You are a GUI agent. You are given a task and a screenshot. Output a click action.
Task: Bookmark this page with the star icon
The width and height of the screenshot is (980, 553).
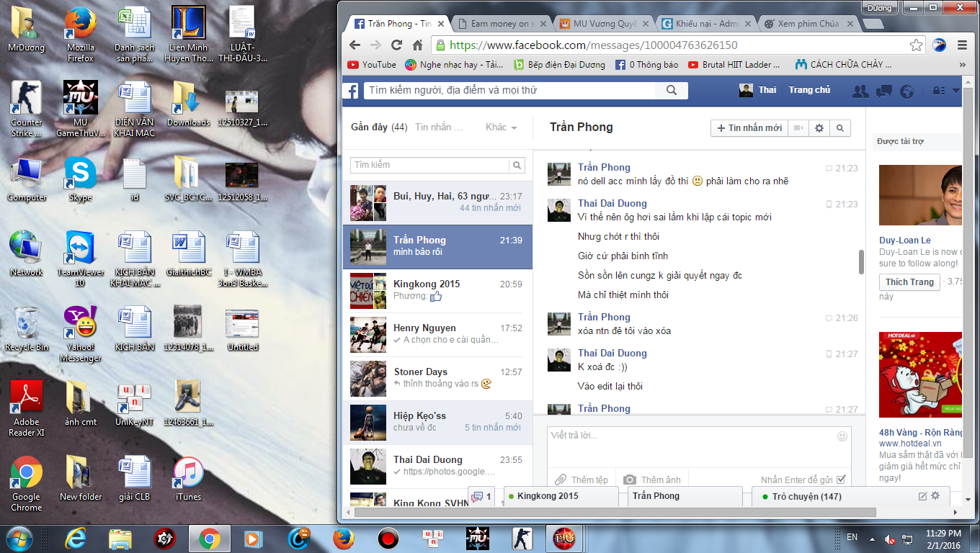pos(916,45)
